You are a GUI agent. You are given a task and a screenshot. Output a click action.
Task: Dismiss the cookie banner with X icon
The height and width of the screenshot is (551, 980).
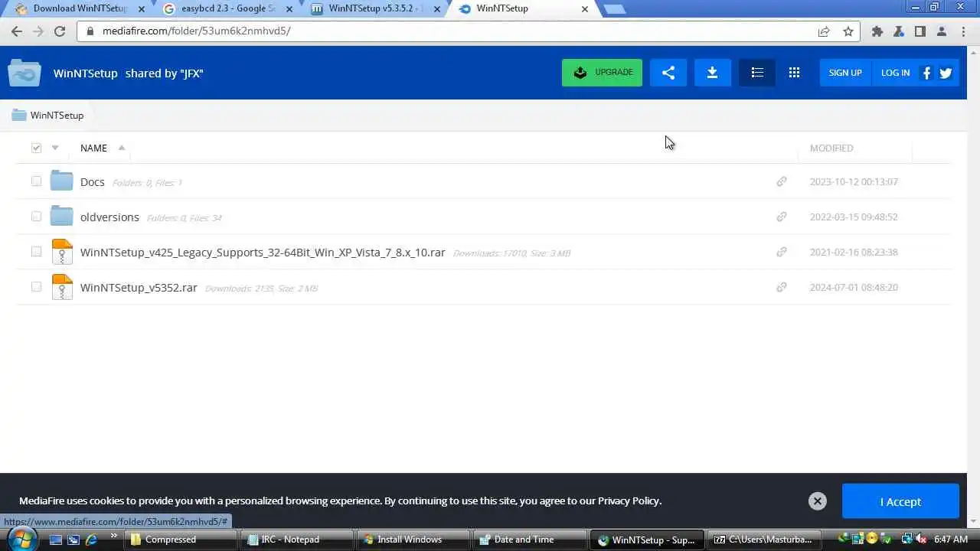(818, 501)
